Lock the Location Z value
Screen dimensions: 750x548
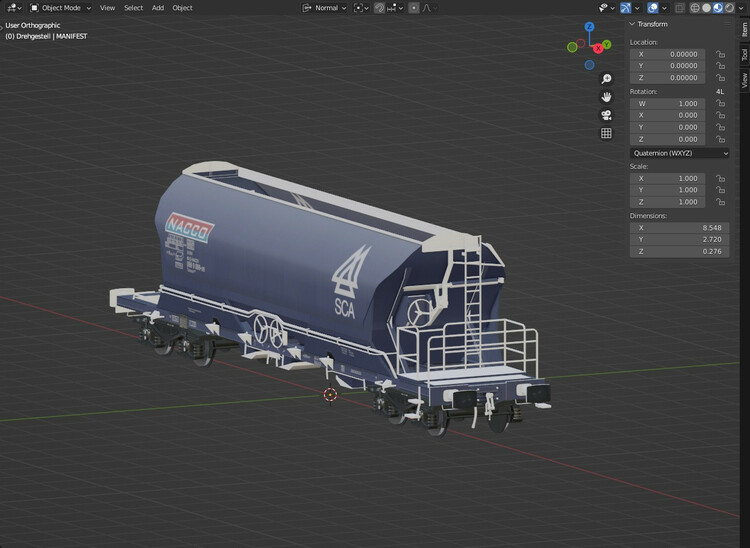tap(720, 77)
